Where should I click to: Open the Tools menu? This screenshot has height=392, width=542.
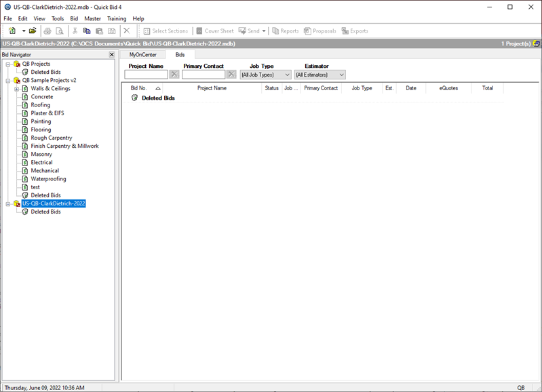[x=58, y=19]
